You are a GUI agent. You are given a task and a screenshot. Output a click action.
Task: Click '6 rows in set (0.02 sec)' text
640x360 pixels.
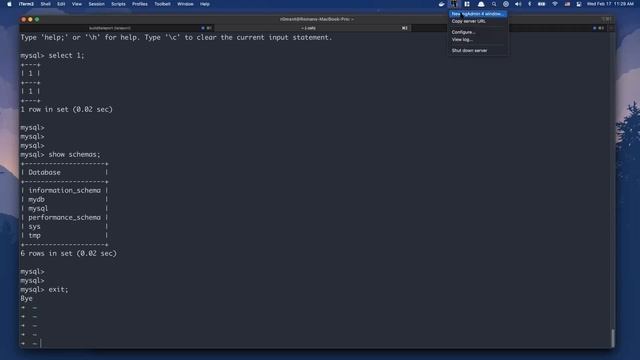[x=69, y=253]
